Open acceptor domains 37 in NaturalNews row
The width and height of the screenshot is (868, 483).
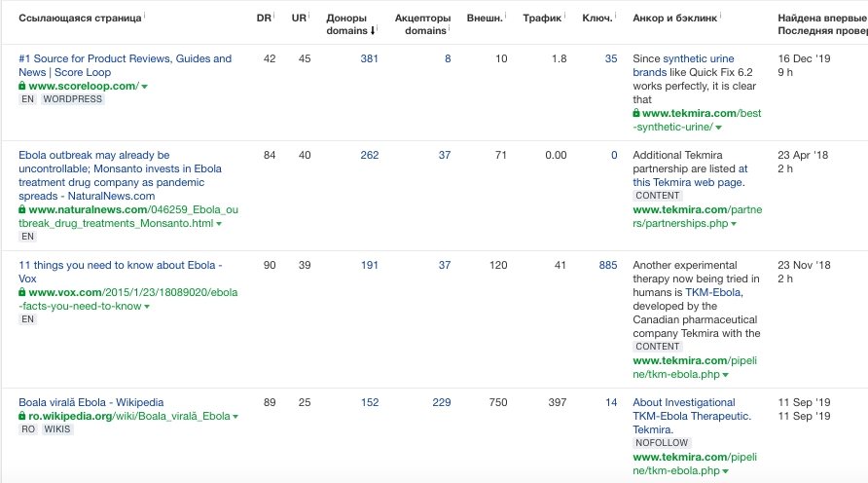pos(445,155)
